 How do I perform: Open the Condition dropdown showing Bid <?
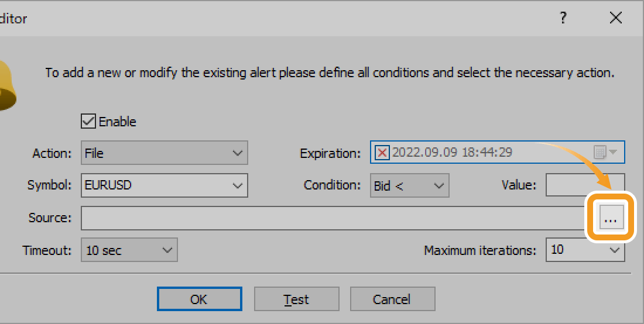click(x=409, y=185)
